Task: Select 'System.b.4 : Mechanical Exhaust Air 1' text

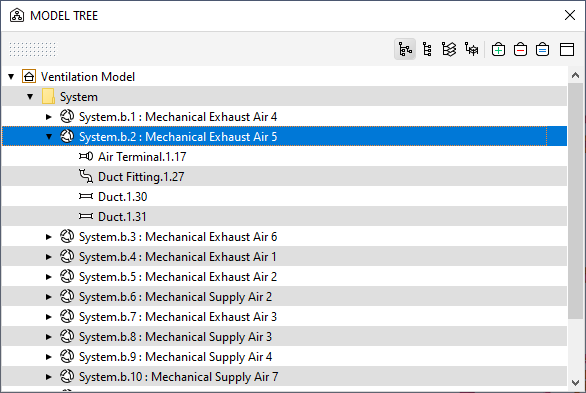Action: [178, 257]
